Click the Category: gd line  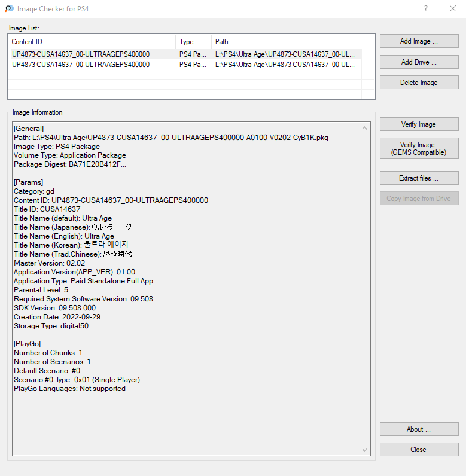[x=34, y=191]
